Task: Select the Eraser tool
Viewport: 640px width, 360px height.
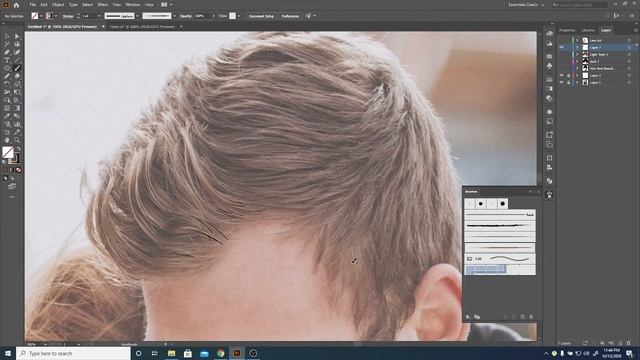Action: [17, 76]
